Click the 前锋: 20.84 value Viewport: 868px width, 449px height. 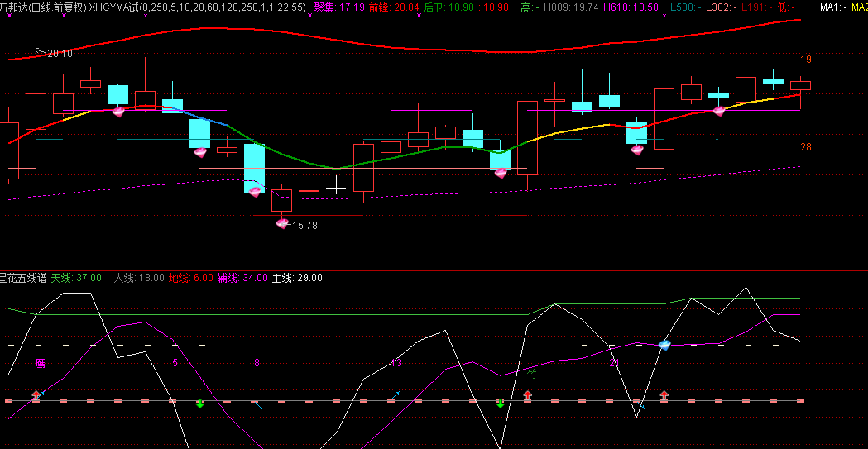click(394, 7)
